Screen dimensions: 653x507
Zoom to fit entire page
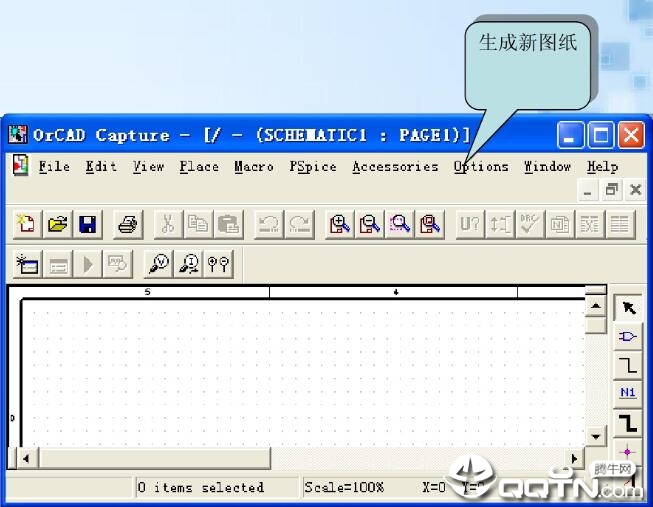(x=430, y=225)
